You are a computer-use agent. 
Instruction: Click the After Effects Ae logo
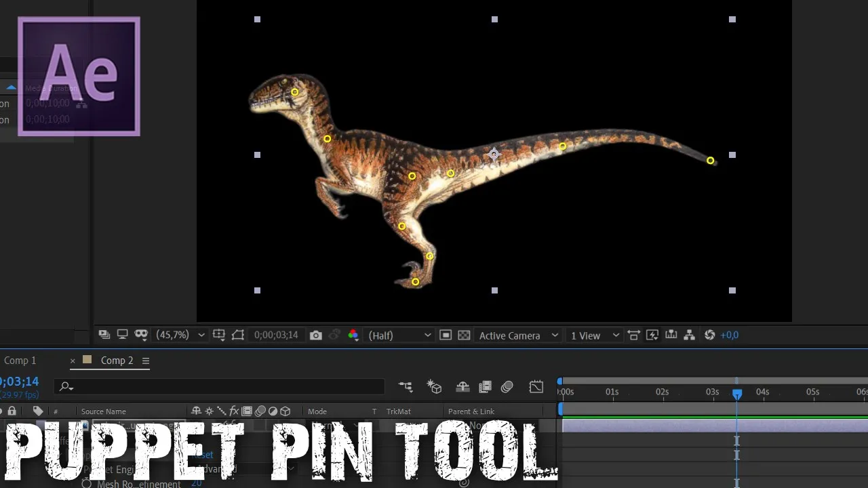(x=79, y=77)
